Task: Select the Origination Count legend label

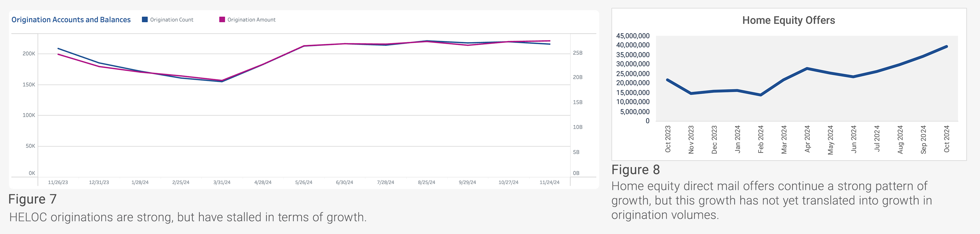Action: (171, 20)
